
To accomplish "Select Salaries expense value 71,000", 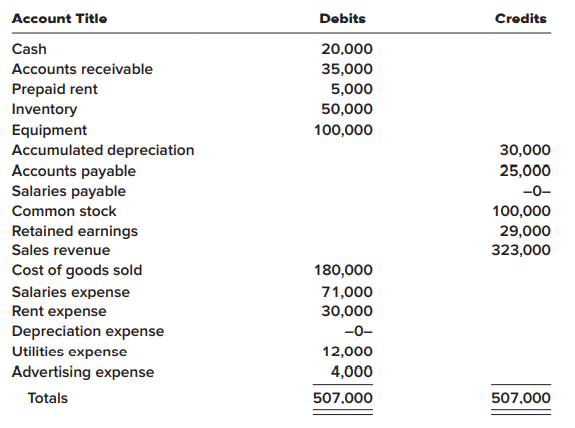I will pos(347,292).
